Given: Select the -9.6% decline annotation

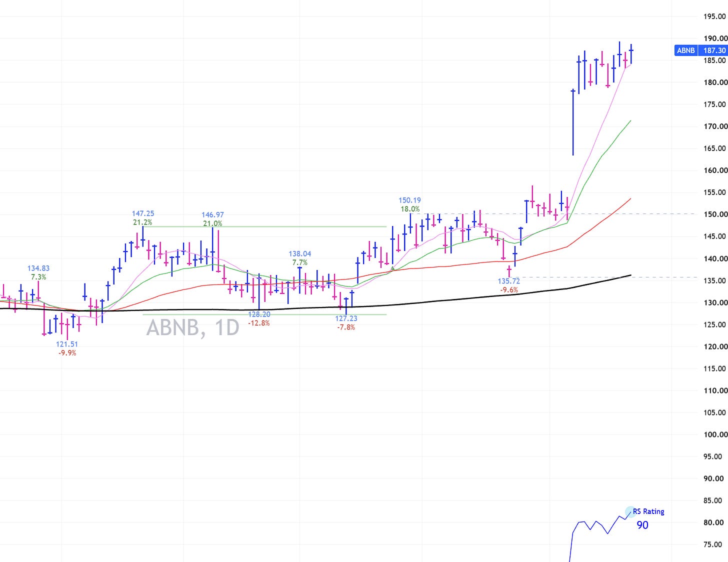Looking at the screenshot, I should 509,290.
